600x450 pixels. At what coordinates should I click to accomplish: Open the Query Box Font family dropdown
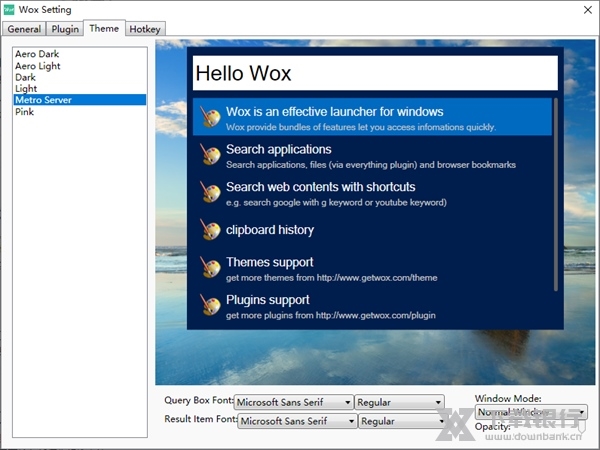293,402
